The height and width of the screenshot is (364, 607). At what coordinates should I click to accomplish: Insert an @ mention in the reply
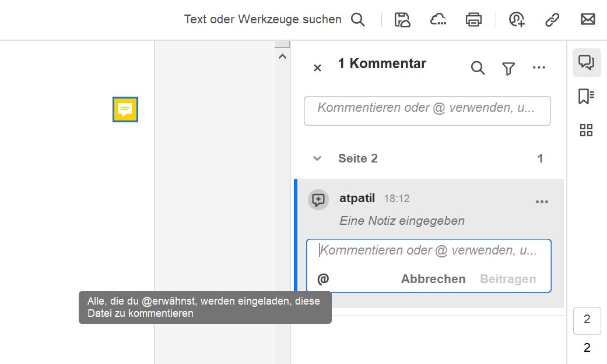[323, 278]
